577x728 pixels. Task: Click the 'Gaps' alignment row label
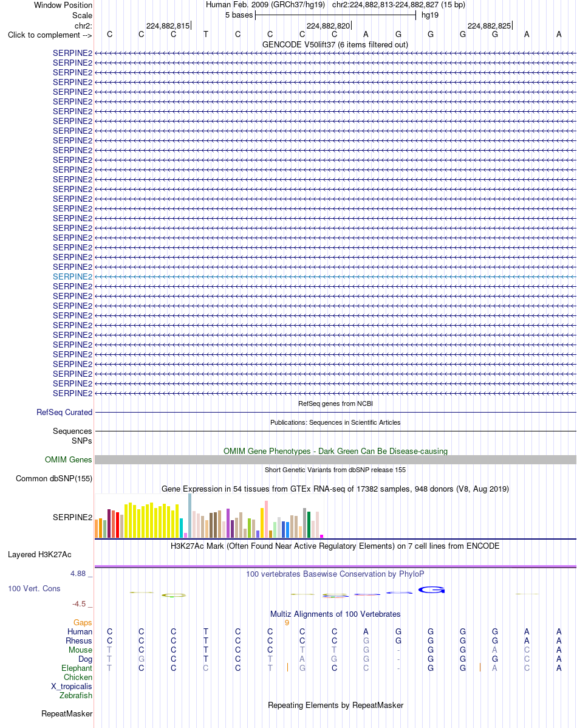[83, 623]
